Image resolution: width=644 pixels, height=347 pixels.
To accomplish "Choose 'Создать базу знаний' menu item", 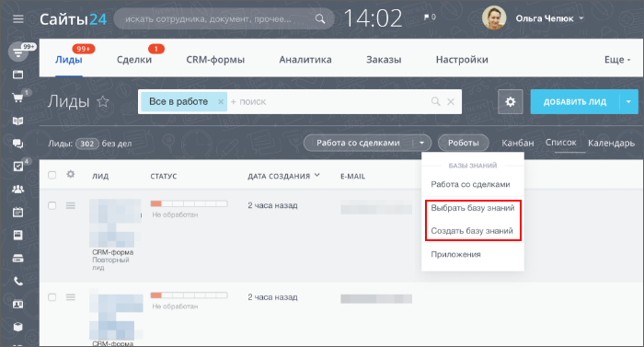I will click(x=472, y=231).
